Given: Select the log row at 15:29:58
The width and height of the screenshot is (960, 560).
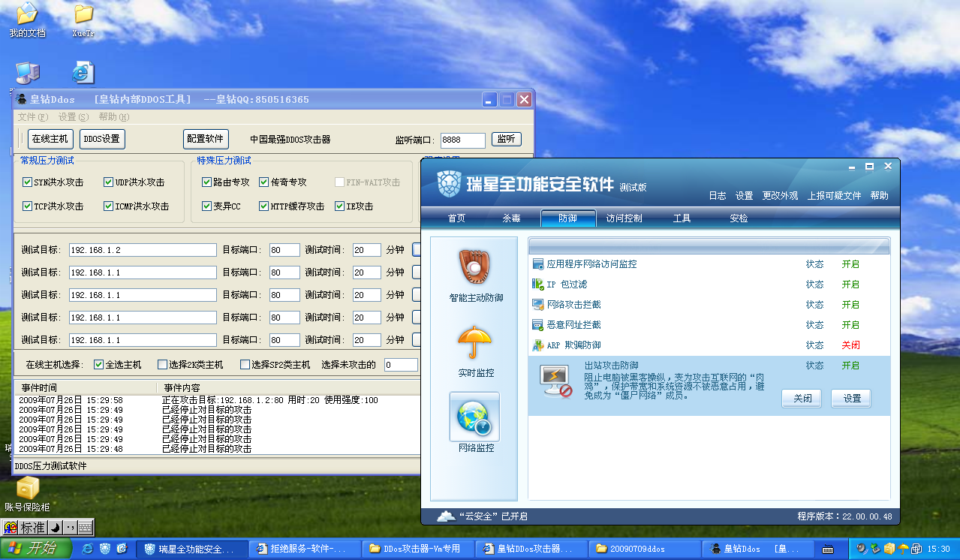Looking at the screenshot, I should (x=218, y=400).
